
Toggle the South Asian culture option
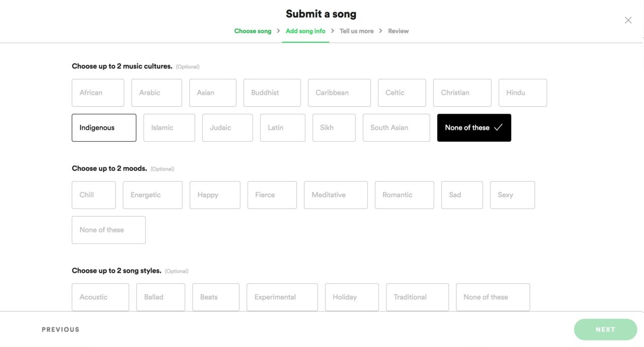pos(396,128)
